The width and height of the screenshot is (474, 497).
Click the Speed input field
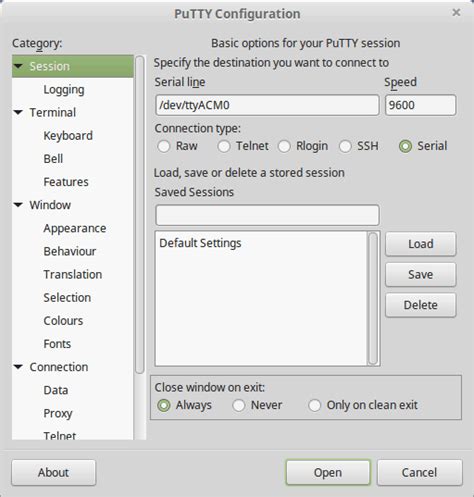coord(420,105)
